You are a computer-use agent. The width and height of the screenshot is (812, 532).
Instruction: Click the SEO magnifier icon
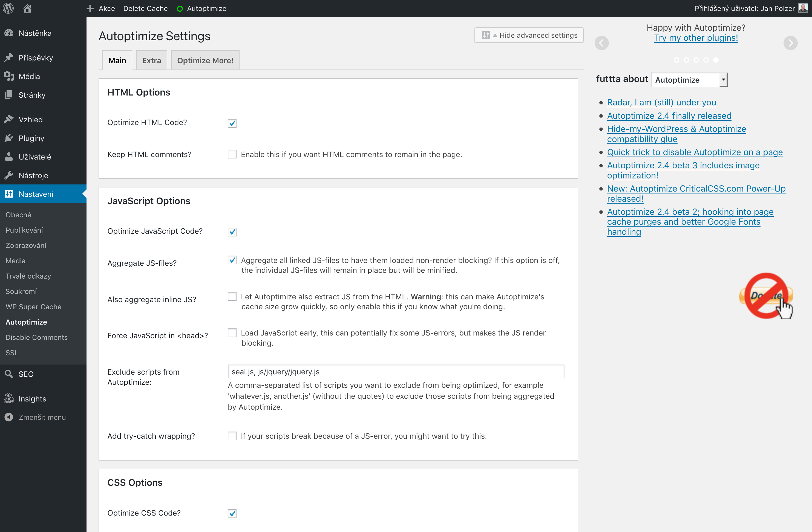tap(9, 374)
